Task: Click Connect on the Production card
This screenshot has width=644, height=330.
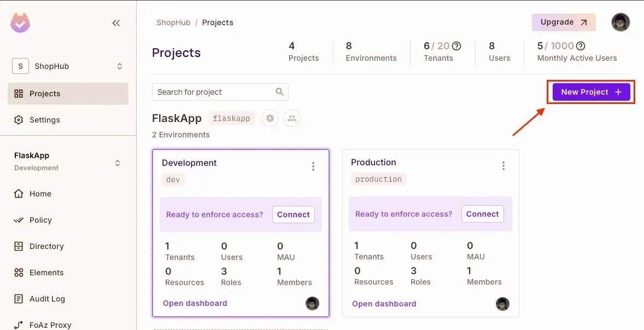Action: 482,214
